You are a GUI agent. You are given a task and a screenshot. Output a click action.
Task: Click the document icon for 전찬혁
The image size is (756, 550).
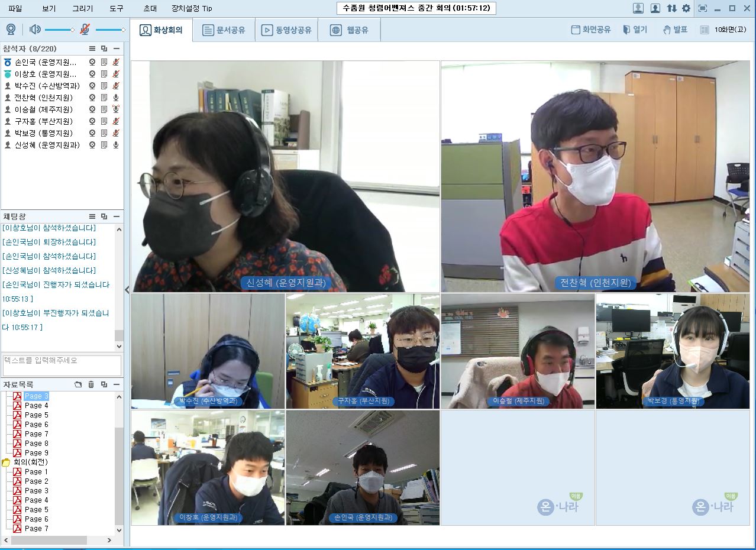coord(104,98)
